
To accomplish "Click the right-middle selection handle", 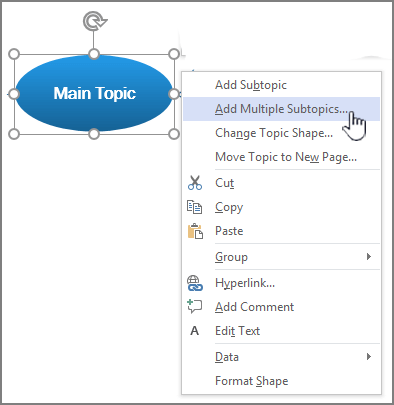I will (x=174, y=94).
